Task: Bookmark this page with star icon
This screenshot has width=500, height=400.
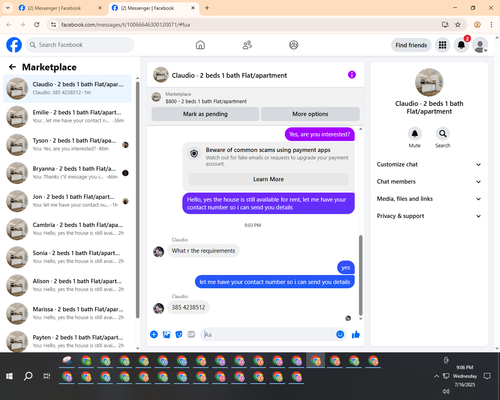Action: point(458,25)
